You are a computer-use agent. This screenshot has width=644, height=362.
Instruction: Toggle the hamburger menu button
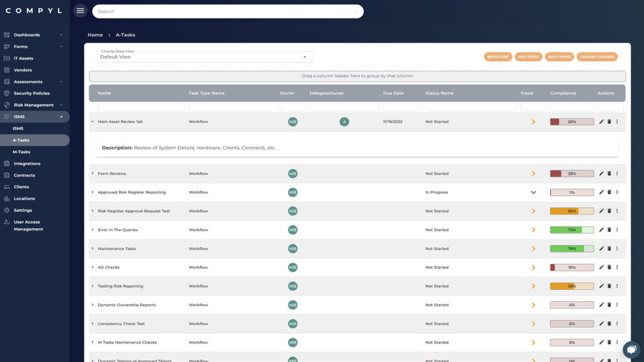80,11
